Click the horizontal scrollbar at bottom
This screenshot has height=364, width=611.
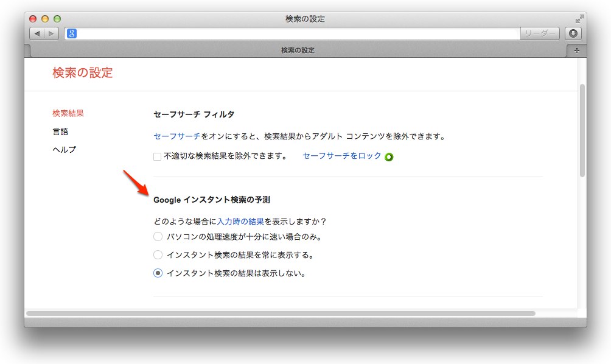click(281, 313)
